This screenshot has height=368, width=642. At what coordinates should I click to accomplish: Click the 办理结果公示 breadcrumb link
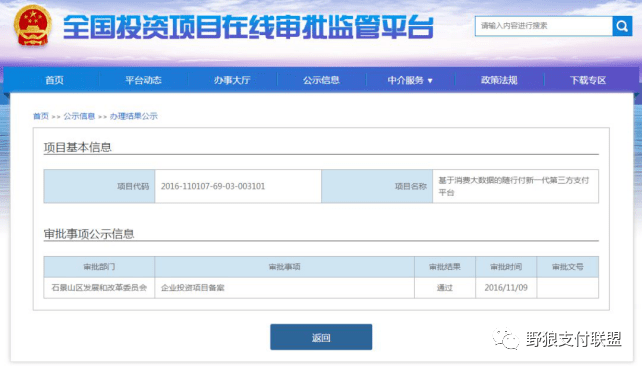[x=133, y=116]
